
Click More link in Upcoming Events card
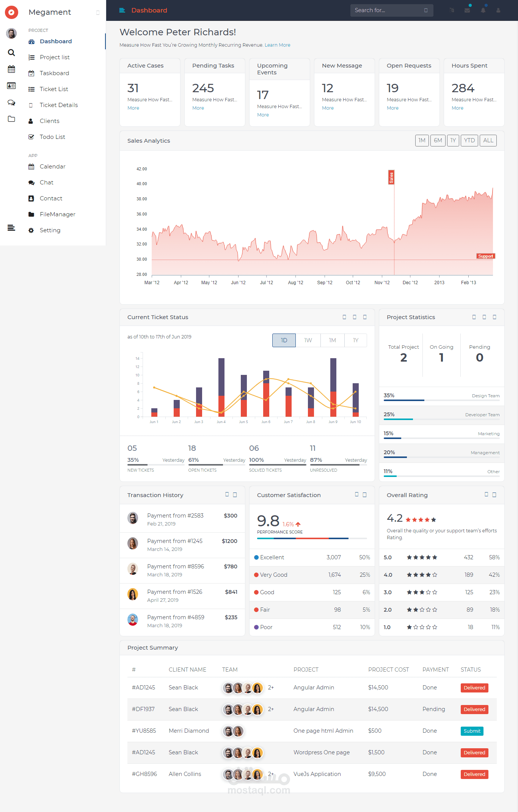pos(263,115)
